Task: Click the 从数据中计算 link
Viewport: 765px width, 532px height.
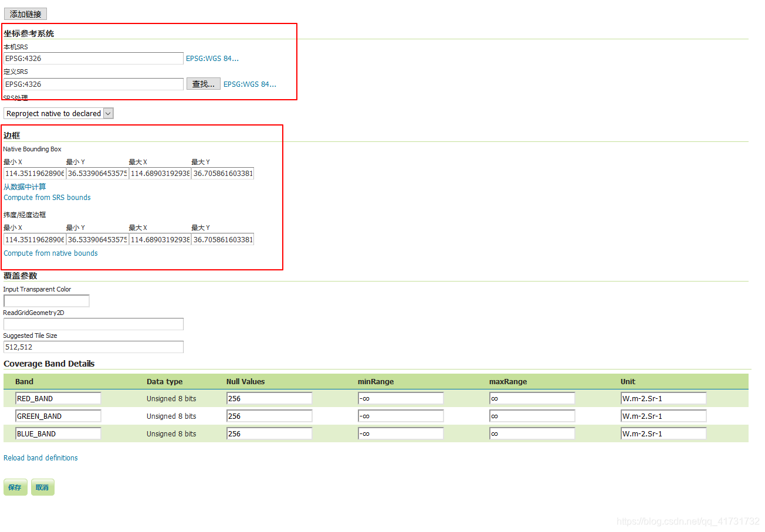Action: [25, 187]
